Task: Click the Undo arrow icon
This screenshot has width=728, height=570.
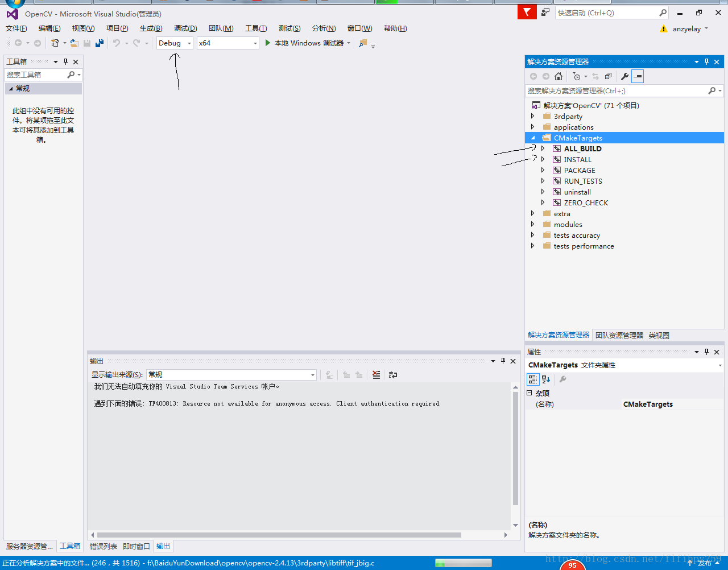Action: 117,43
